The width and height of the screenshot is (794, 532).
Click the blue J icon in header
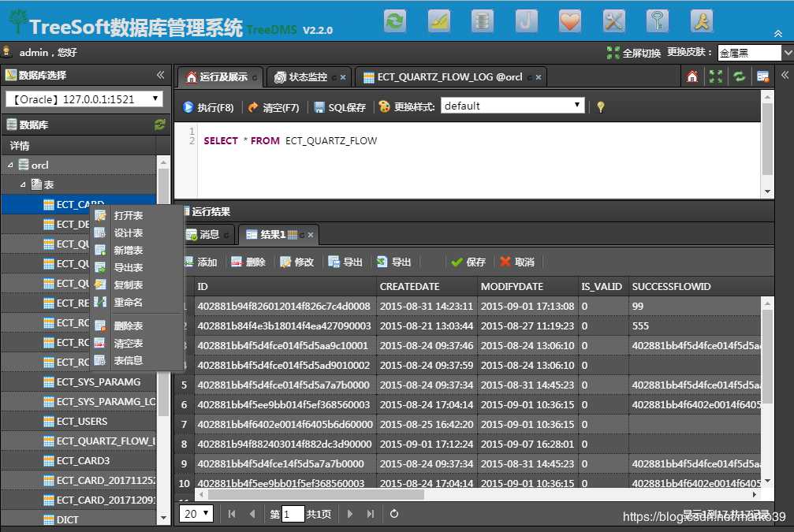coord(526,21)
